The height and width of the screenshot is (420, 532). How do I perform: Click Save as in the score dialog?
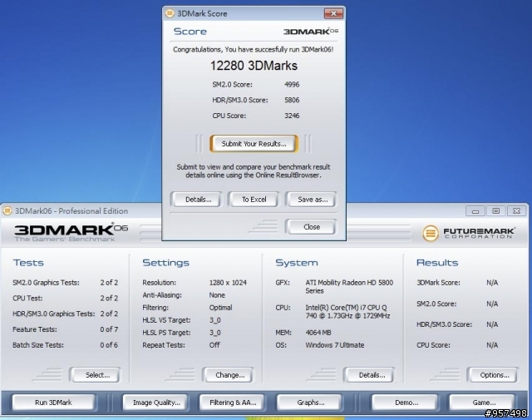(311, 200)
